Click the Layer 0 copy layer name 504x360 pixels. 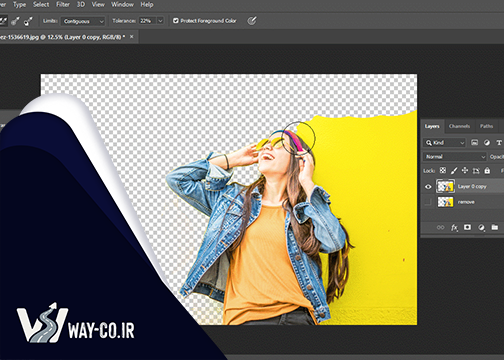(472, 187)
